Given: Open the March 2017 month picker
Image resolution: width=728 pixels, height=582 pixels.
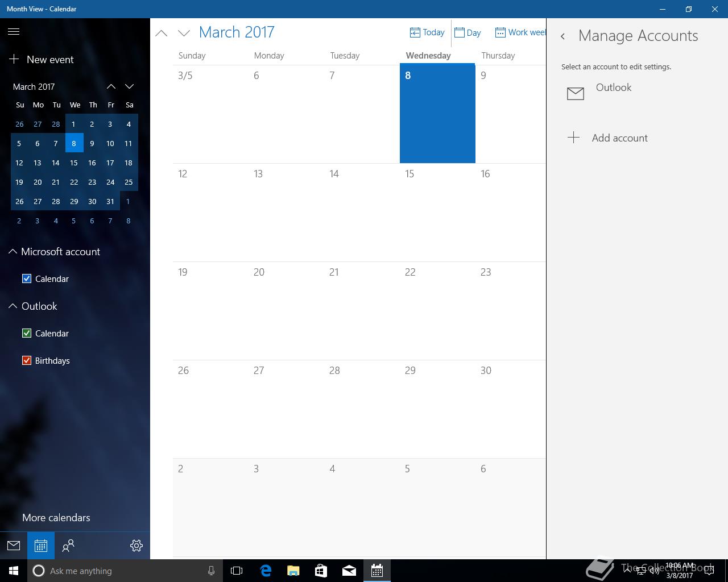Looking at the screenshot, I should pyautogui.click(x=237, y=32).
